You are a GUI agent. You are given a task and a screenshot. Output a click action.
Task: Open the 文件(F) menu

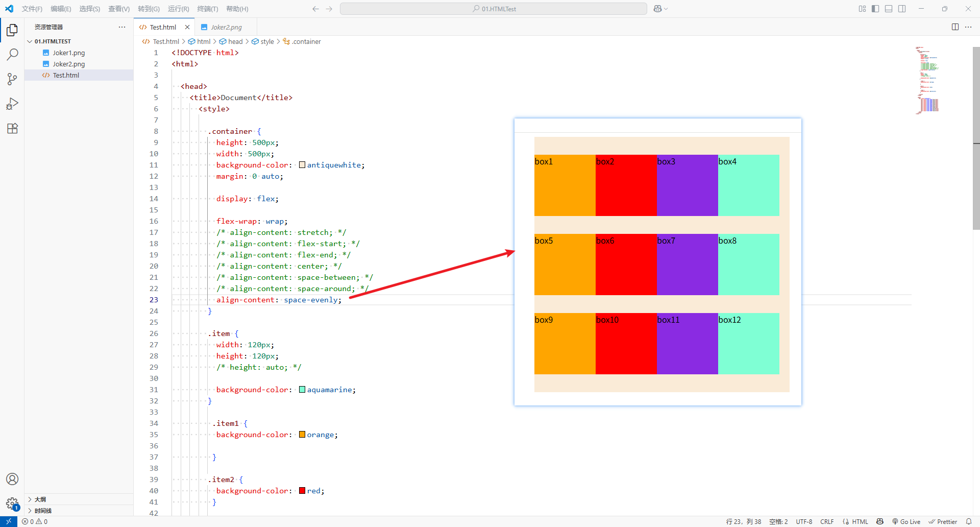pos(32,9)
